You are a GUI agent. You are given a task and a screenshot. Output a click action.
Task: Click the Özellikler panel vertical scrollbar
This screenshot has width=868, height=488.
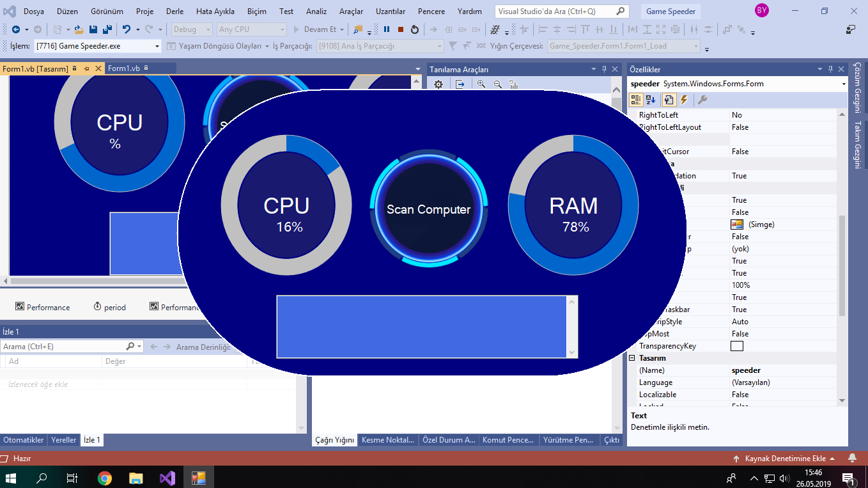click(x=842, y=265)
